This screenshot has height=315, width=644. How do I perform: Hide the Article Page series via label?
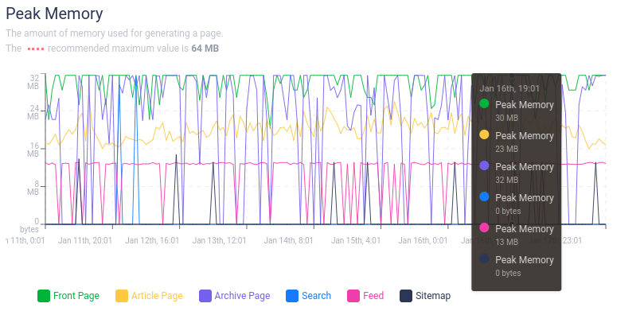coord(157,296)
